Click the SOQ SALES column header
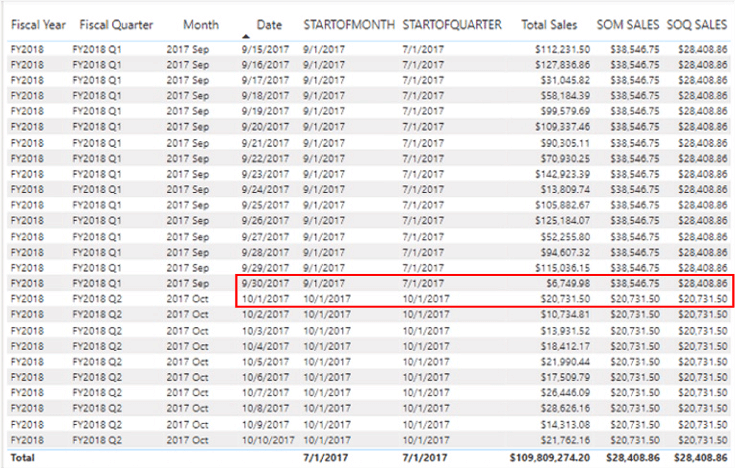This screenshot has height=468, width=735. point(695,24)
